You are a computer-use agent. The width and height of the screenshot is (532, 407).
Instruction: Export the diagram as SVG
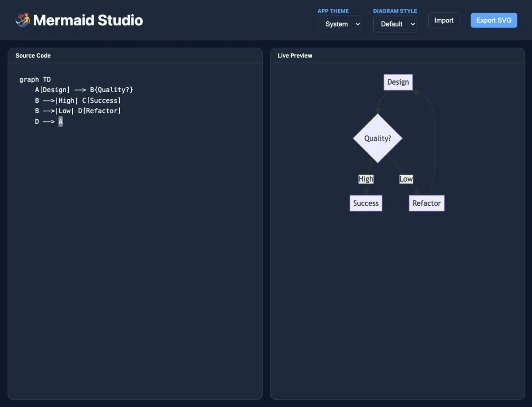493,20
